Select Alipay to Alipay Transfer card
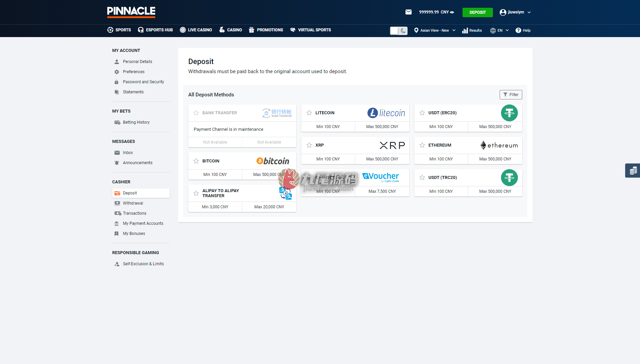640x364 pixels. click(x=242, y=199)
